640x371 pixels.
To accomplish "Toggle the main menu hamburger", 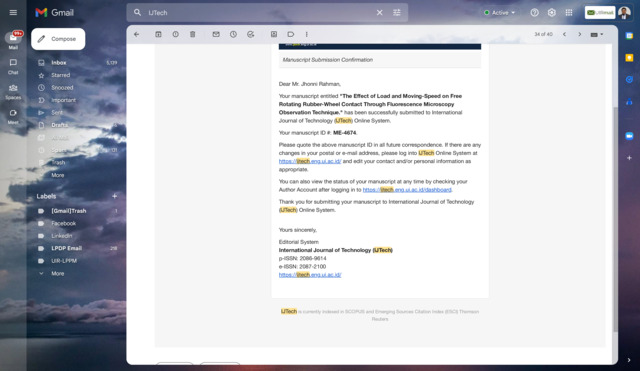I will point(13,13).
